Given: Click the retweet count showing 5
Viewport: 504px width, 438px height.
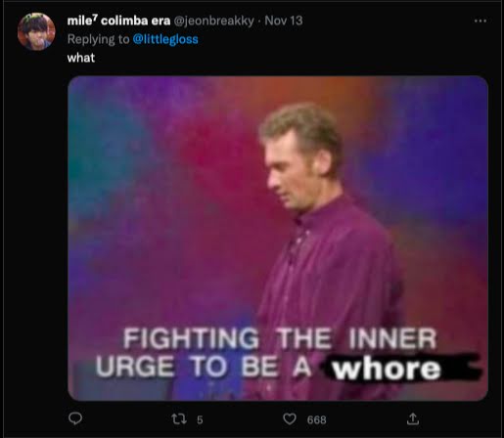Looking at the screenshot, I should (200, 419).
